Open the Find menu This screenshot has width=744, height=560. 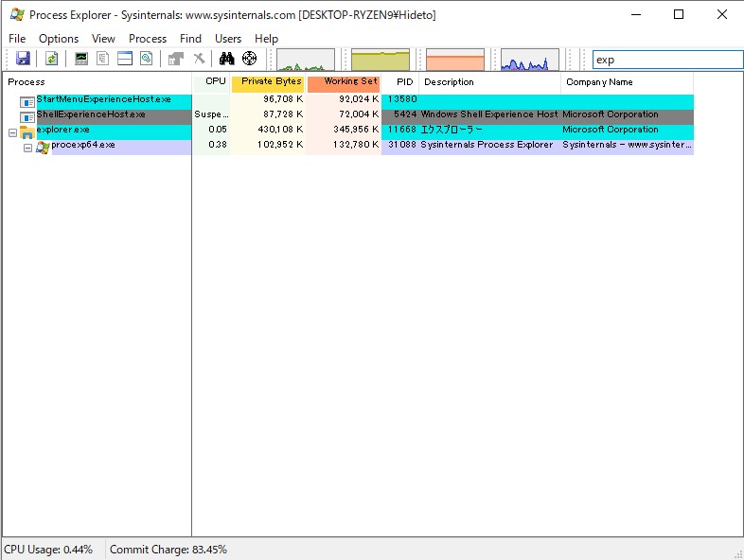point(190,39)
